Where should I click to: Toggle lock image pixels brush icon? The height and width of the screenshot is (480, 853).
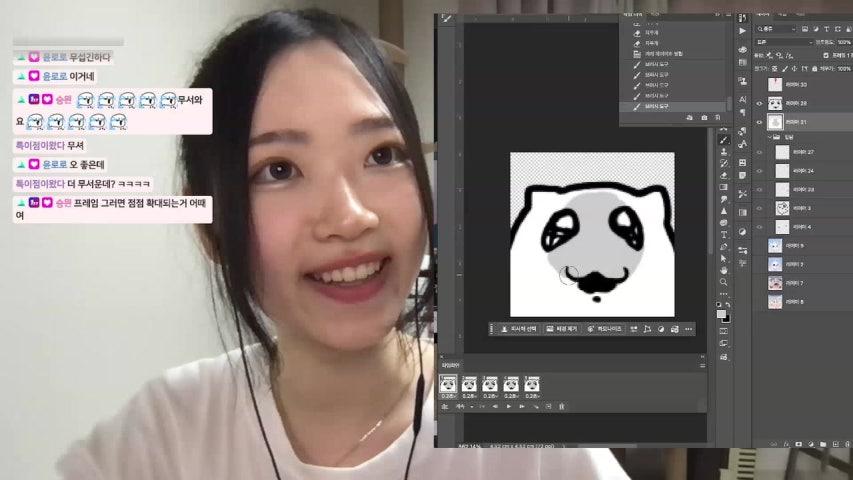(785, 69)
